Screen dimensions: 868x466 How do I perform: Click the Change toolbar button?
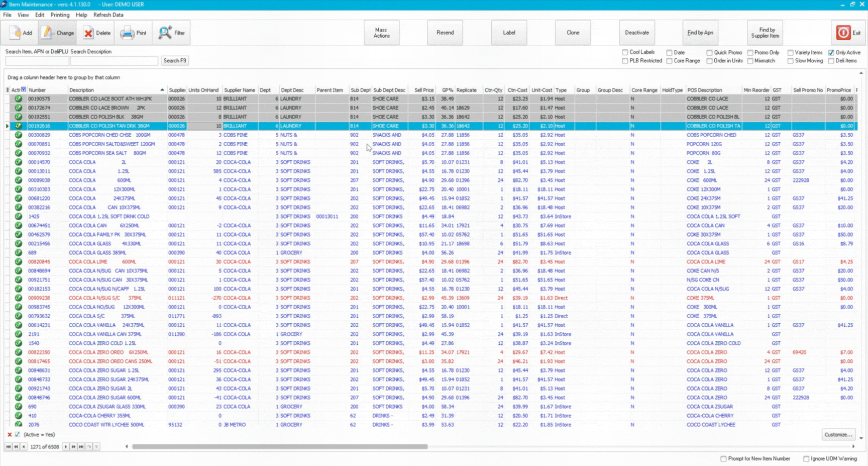pos(58,33)
